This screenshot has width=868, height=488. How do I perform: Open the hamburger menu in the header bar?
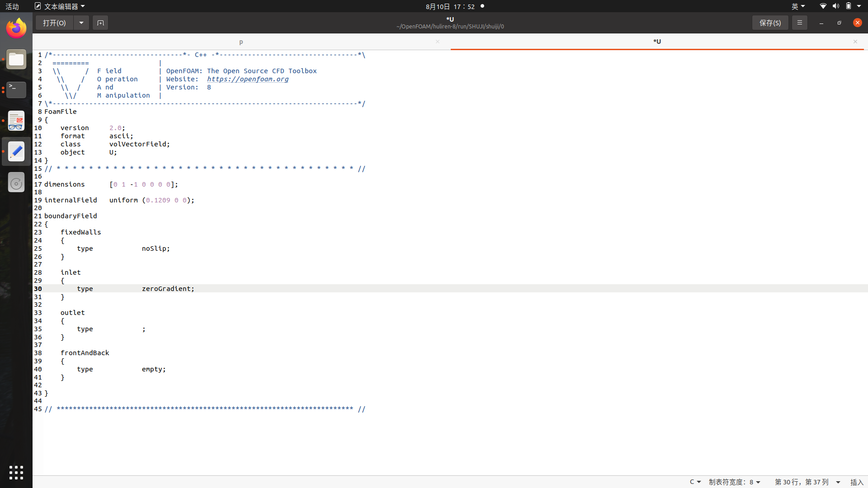[799, 23]
